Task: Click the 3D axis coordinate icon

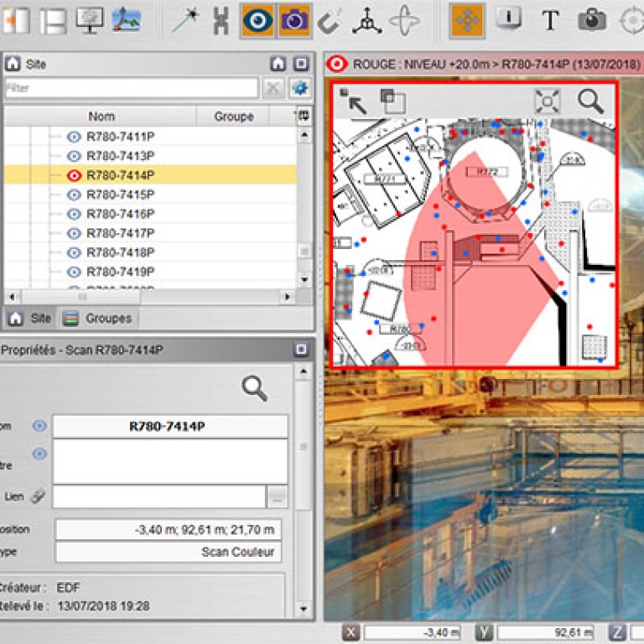Action: pos(366,19)
